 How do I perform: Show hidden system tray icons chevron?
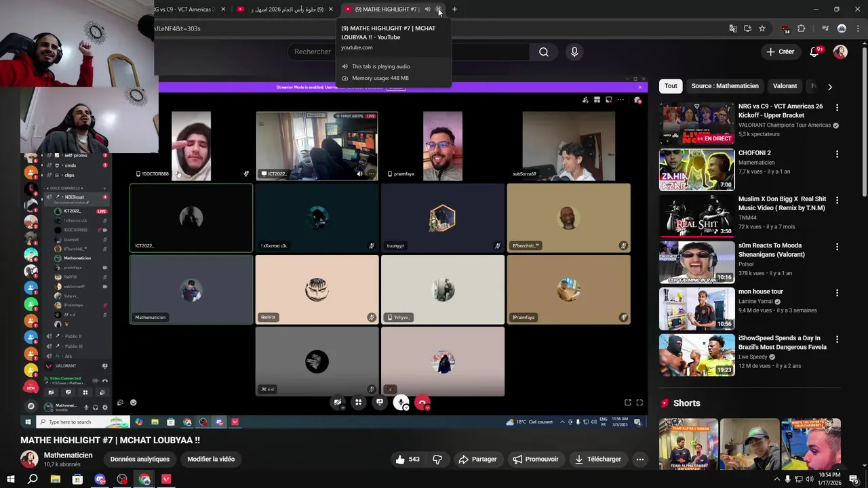tap(776, 479)
